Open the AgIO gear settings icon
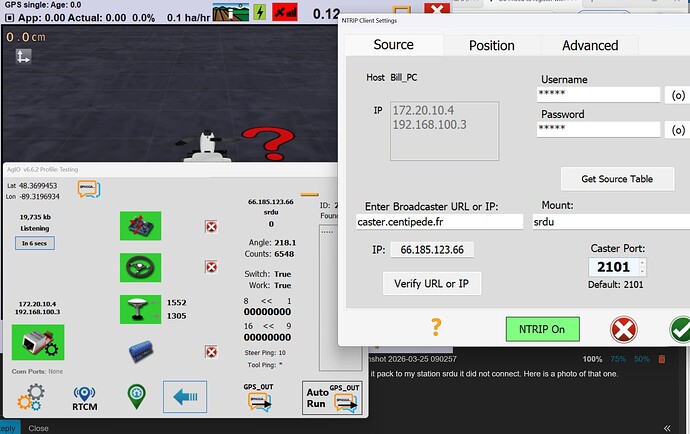 [x=31, y=397]
